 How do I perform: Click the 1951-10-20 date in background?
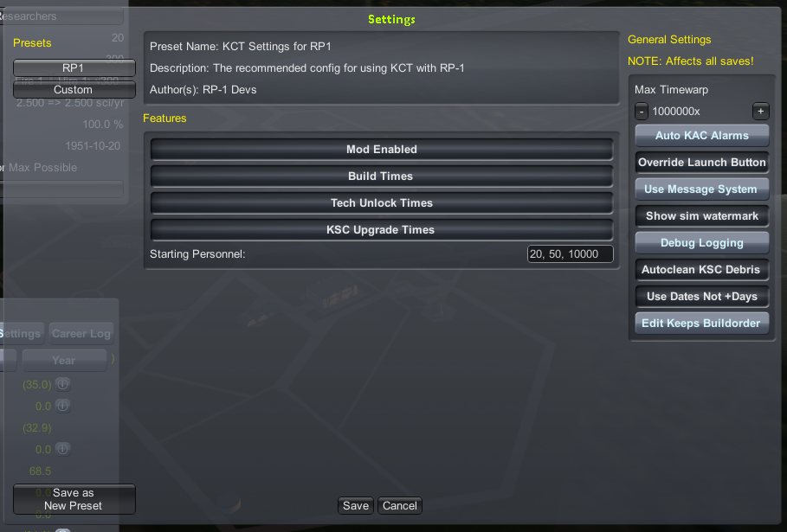click(x=93, y=146)
